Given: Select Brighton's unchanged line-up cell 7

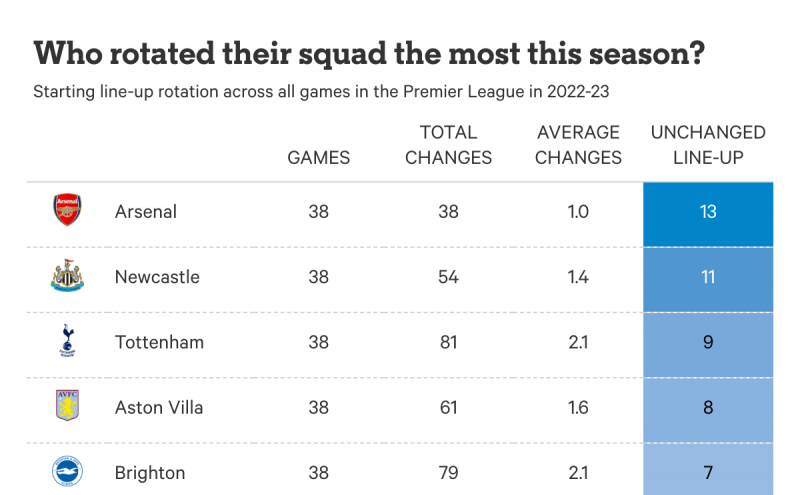Looking at the screenshot, I should (708, 470).
